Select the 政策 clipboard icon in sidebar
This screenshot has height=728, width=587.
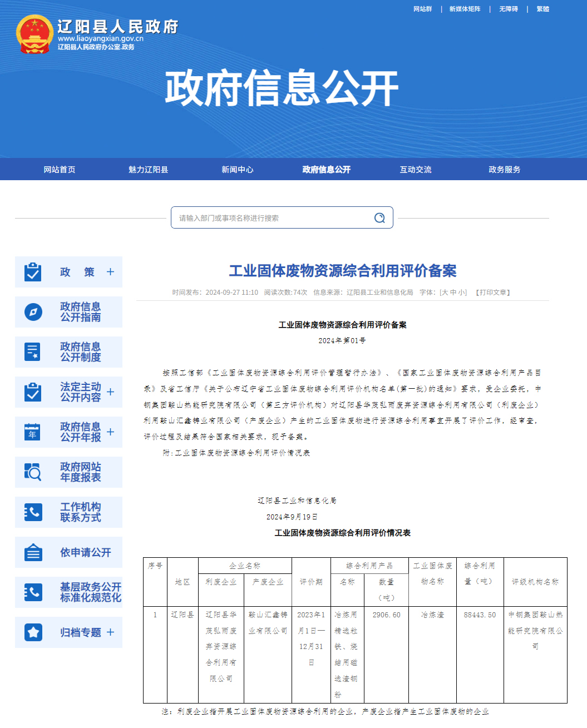click(33, 272)
